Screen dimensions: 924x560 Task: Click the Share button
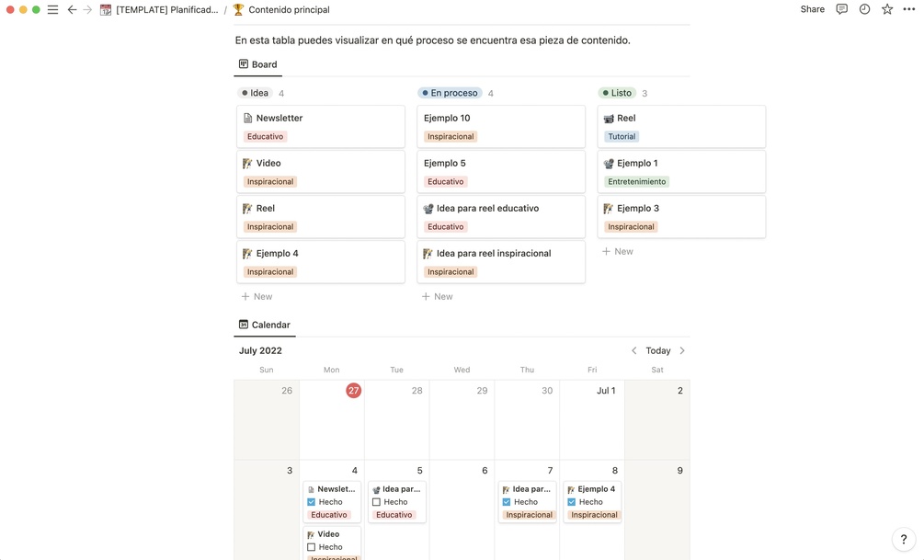coord(812,9)
